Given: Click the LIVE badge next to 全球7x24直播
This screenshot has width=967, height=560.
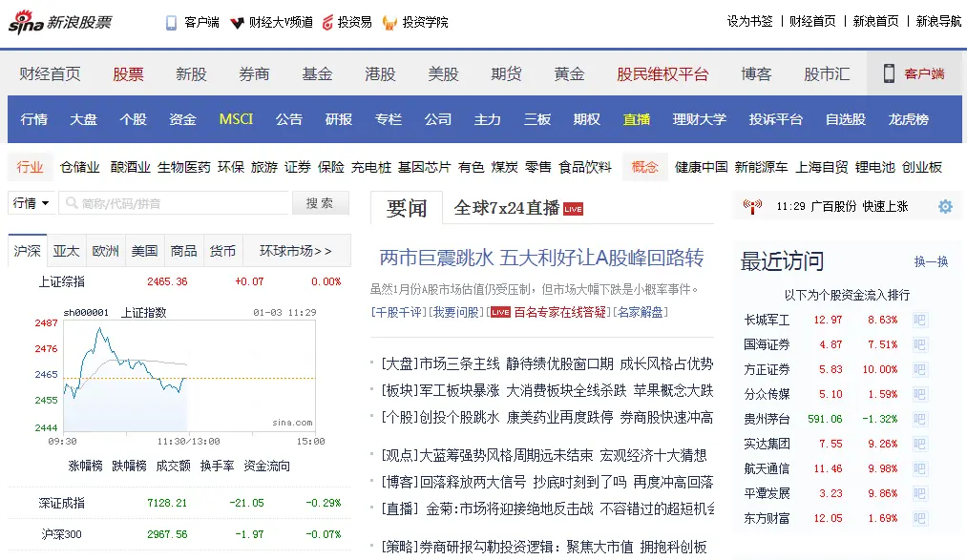Looking at the screenshot, I should 573,209.
